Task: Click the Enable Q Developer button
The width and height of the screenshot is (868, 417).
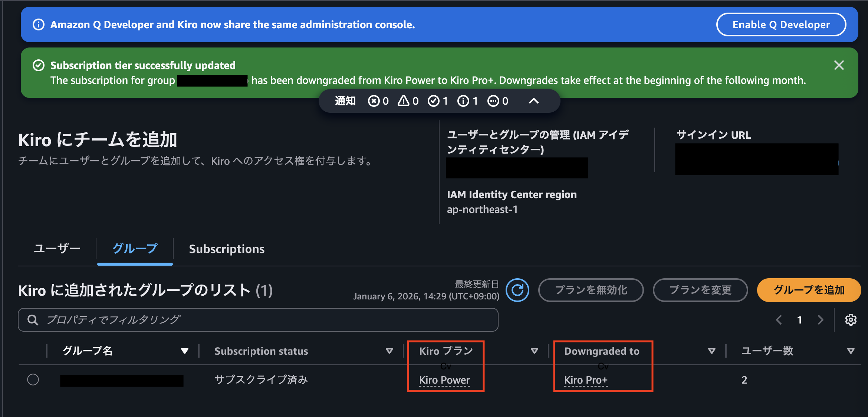Action: coord(781,24)
